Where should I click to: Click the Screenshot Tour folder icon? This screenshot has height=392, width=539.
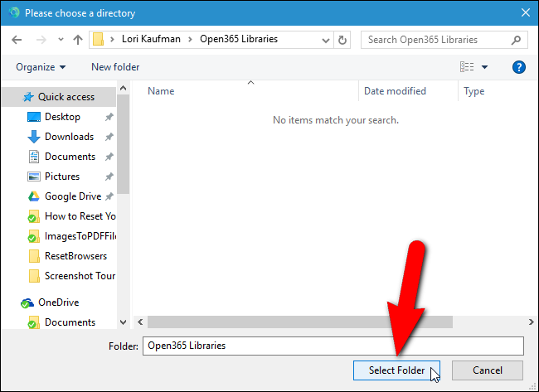(x=34, y=276)
